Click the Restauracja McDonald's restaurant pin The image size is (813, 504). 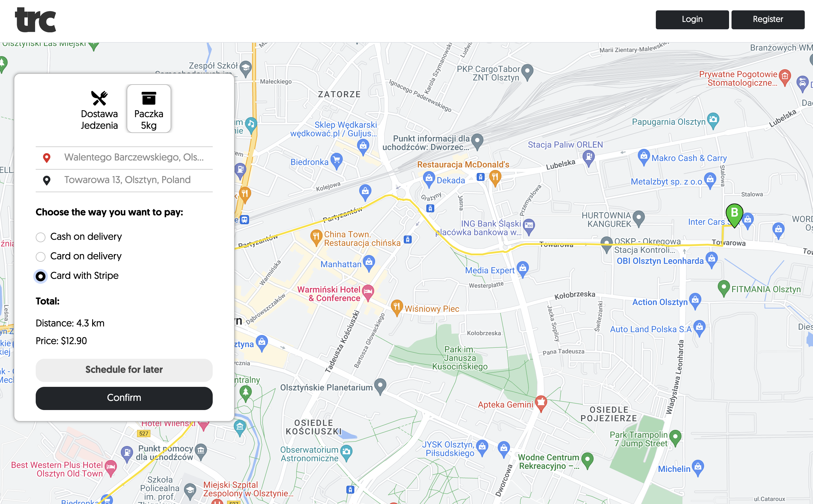tap(495, 177)
